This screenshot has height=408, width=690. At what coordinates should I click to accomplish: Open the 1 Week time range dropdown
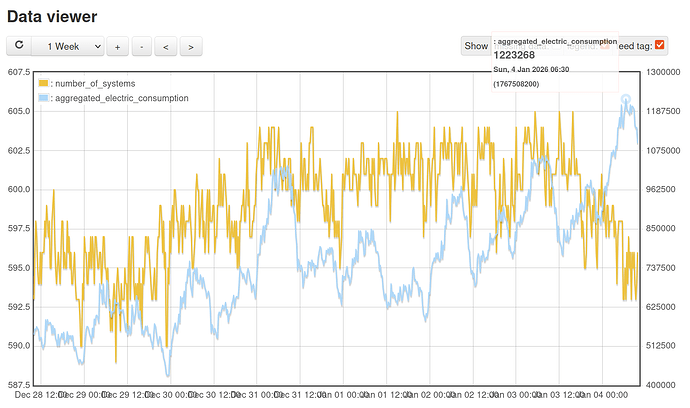(68, 46)
